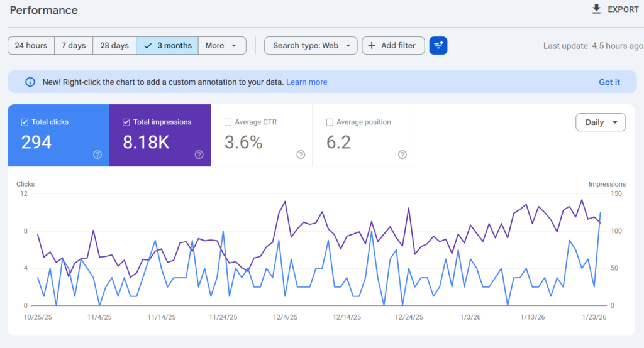Click the plus icon in Add filter

point(372,46)
